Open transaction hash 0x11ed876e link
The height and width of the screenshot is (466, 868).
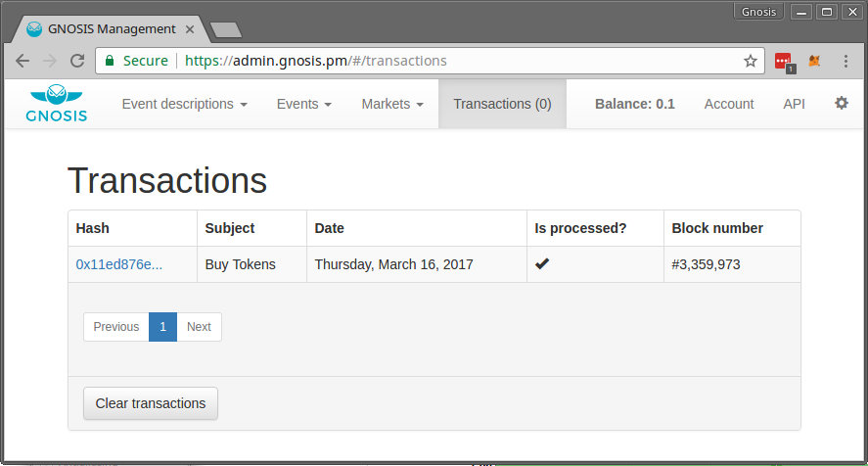[119, 264]
